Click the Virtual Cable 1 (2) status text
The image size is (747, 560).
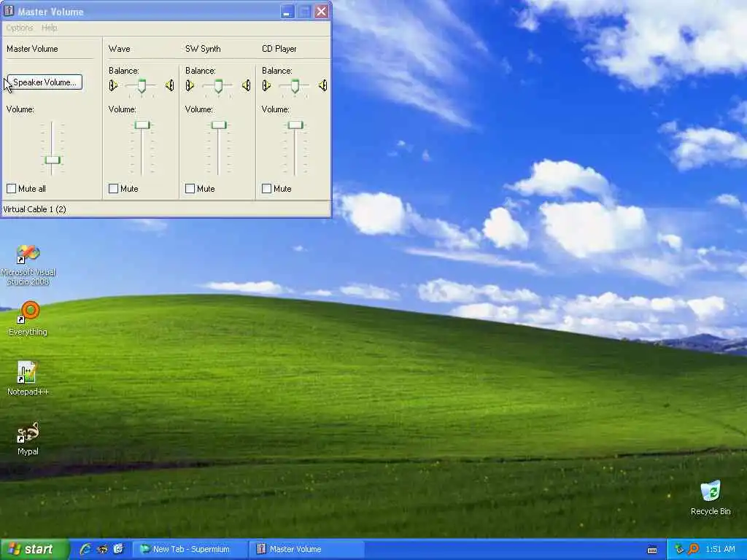coord(35,209)
